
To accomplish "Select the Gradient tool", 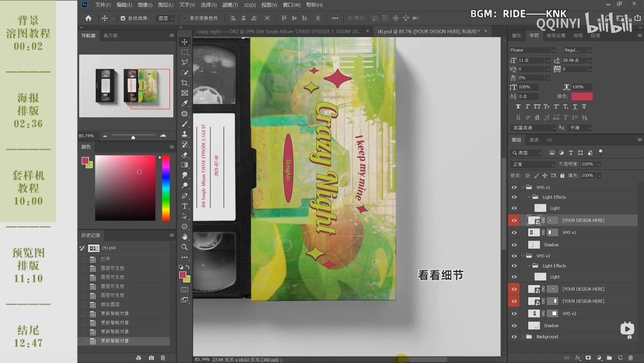I will [x=185, y=165].
